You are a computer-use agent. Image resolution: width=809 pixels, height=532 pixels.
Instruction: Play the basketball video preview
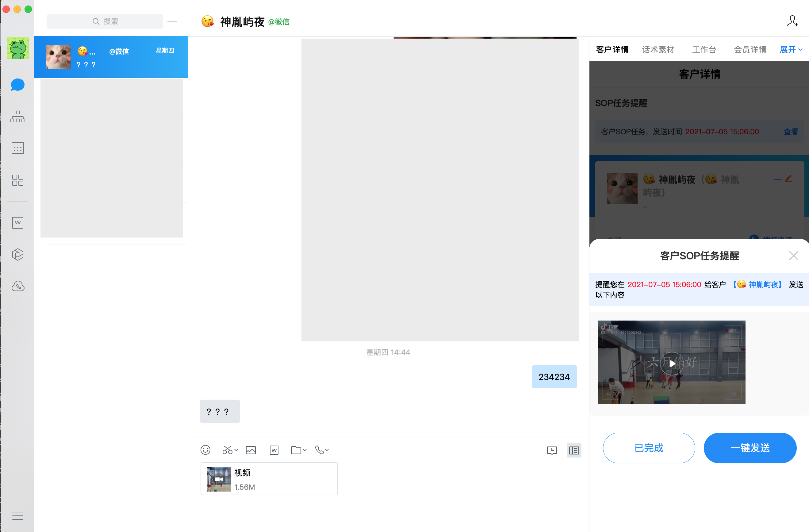tap(672, 363)
